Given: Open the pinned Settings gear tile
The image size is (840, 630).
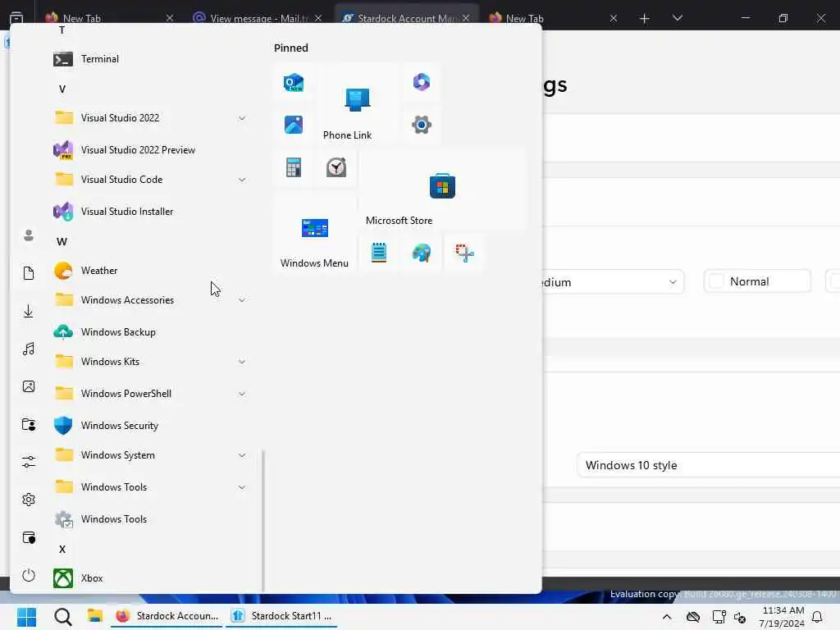Looking at the screenshot, I should (x=422, y=125).
